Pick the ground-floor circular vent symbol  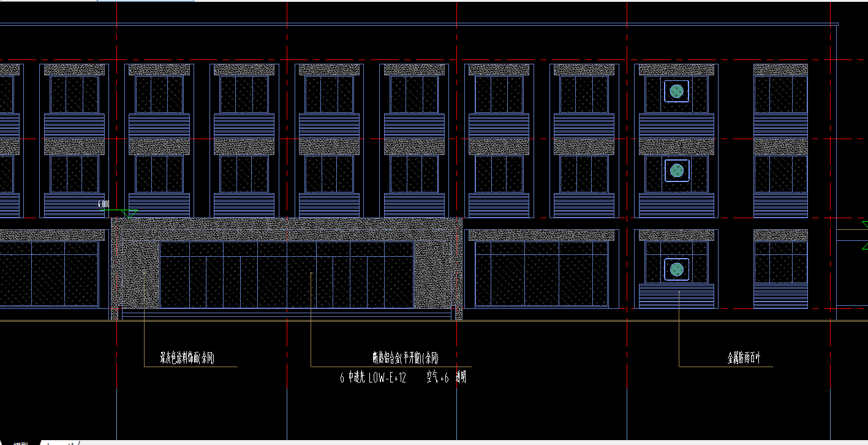(x=676, y=269)
